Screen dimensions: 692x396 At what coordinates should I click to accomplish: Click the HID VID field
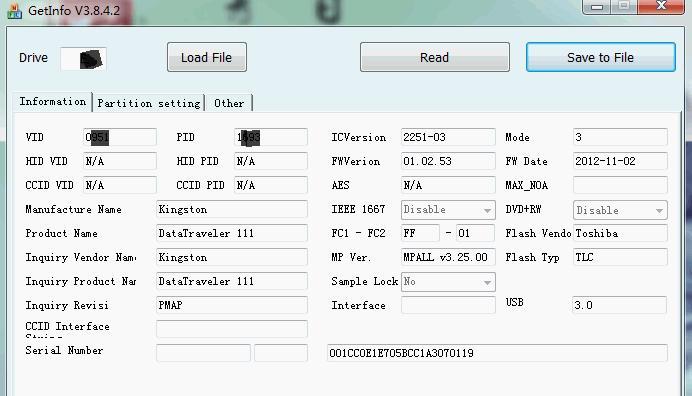[120, 161]
